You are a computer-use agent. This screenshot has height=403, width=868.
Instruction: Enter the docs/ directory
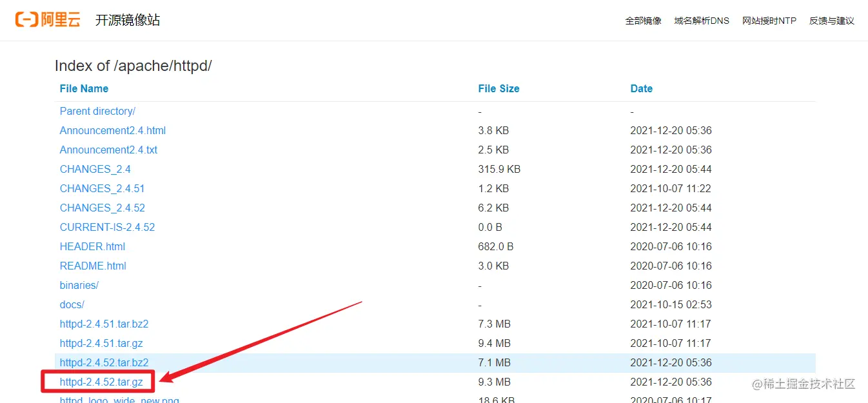coord(72,304)
